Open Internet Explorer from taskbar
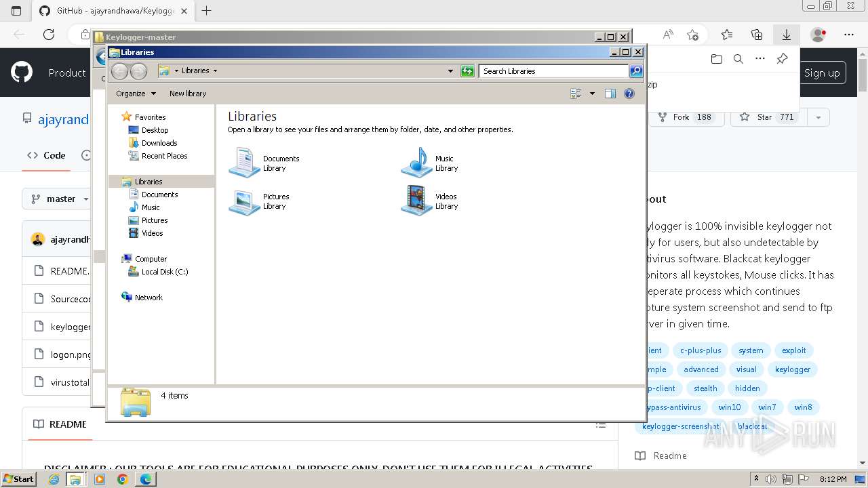 coord(54,479)
